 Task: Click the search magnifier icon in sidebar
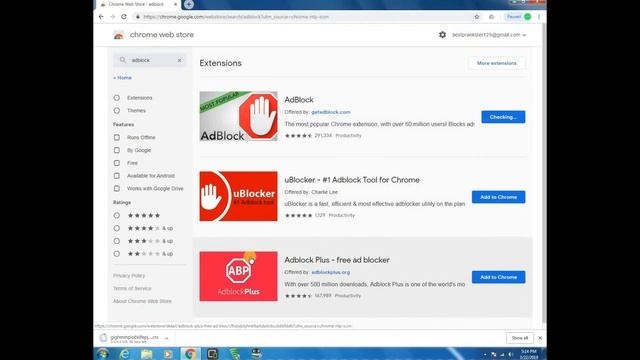(x=122, y=60)
